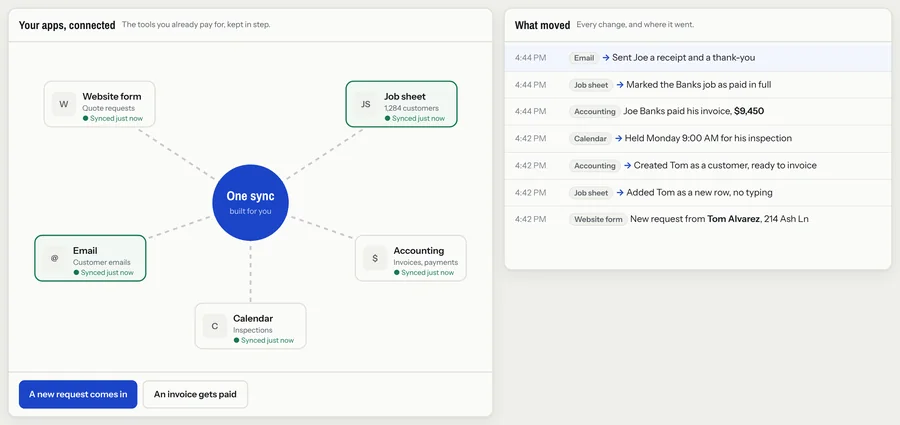The width and height of the screenshot is (900, 425).
Task: Click the 'Accounting' card title
Action: (x=418, y=250)
